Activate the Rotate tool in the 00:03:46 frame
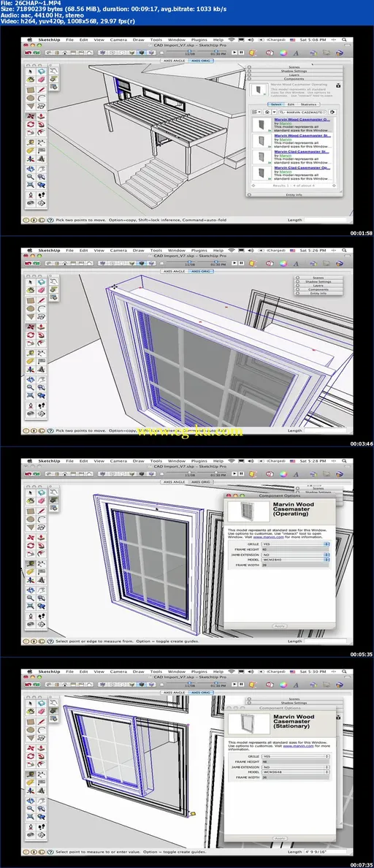The width and height of the screenshot is (374, 868). pyautogui.click(x=31, y=335)
